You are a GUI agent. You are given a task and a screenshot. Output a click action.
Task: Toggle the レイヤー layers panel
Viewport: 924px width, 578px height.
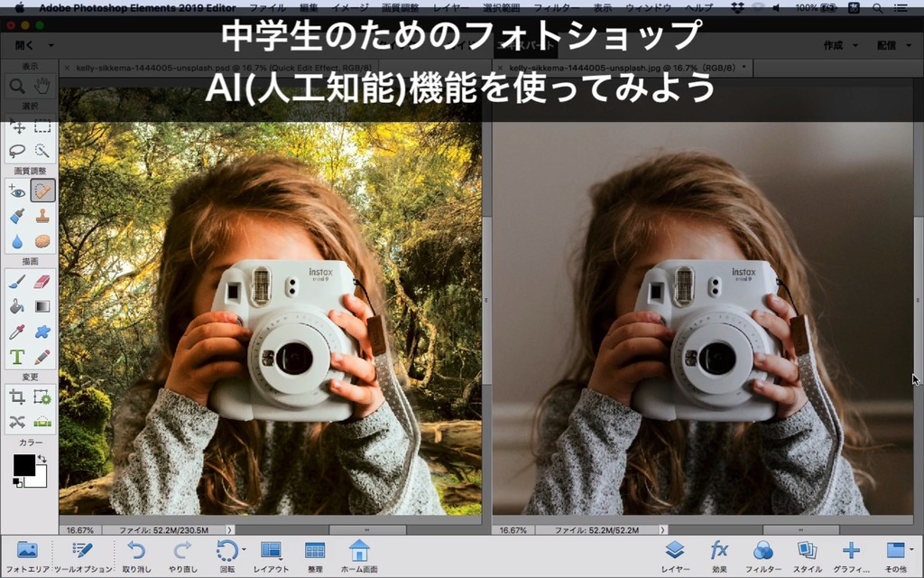pyautogui.click(x=675, y=557)
